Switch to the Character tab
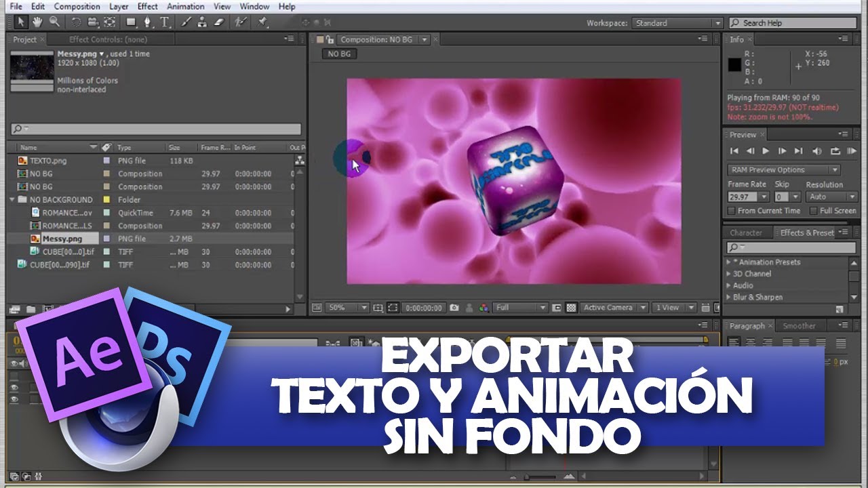Screen dimensions: 868x488 (x=746, y=233)
